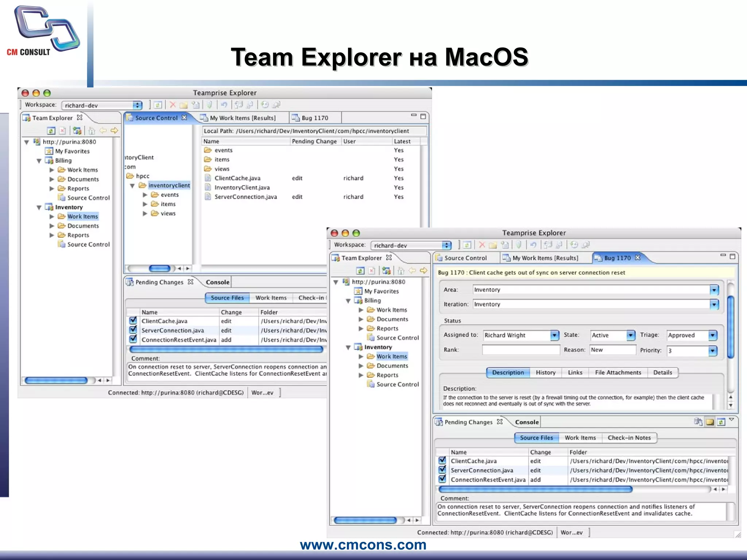Click the undo arrow icon in front window toolbar
This screenshot has width=747, height=560.
(533, 245)
